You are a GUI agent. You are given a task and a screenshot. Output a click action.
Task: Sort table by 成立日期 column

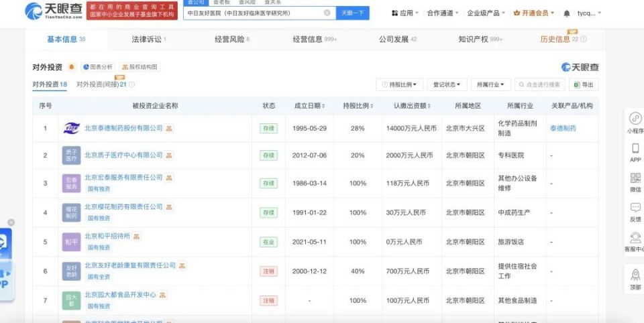[310, 106]
